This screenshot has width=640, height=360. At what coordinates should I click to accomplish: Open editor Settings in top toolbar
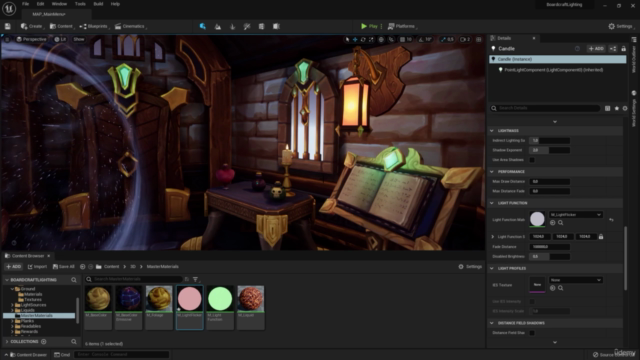620,26
